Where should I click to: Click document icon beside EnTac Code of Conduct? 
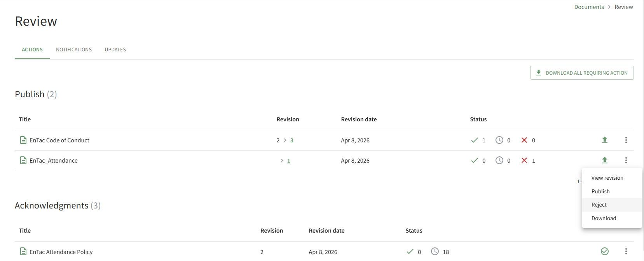(x=23, y=140)
